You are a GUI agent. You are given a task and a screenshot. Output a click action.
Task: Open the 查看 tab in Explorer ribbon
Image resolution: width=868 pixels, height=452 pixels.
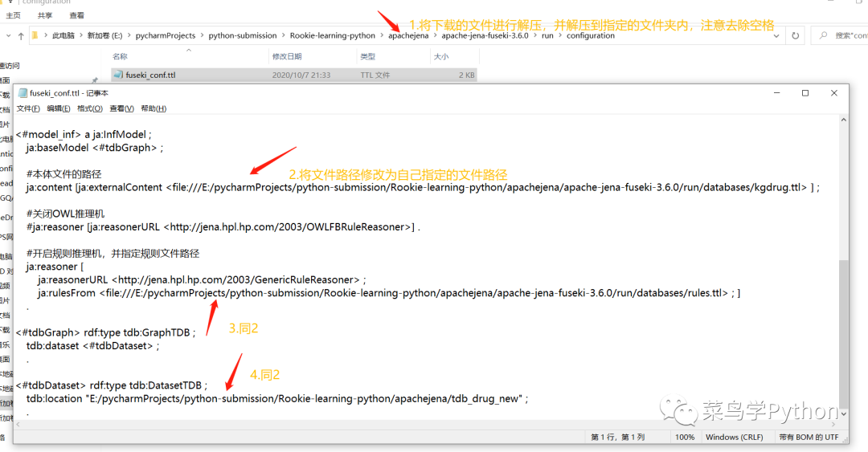pyautogui.click(x=76, y=15)
